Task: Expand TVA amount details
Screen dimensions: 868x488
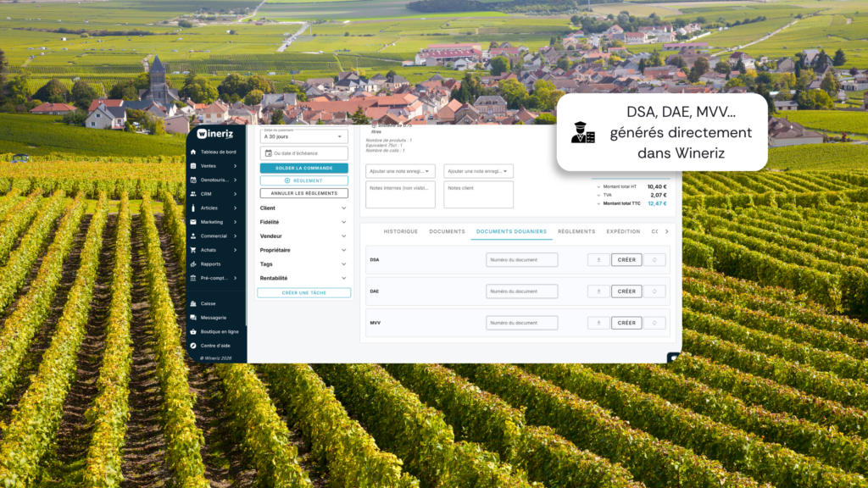Action: [x=598, y=196]
